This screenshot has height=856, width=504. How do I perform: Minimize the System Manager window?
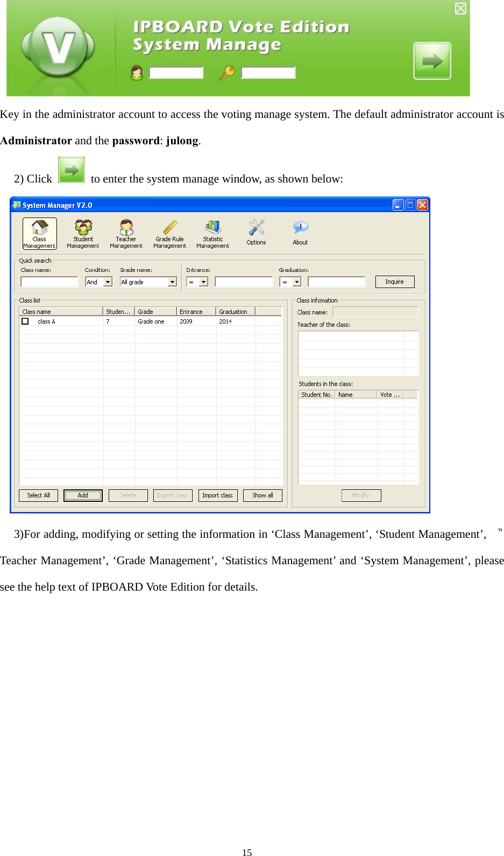click(398, 205)
